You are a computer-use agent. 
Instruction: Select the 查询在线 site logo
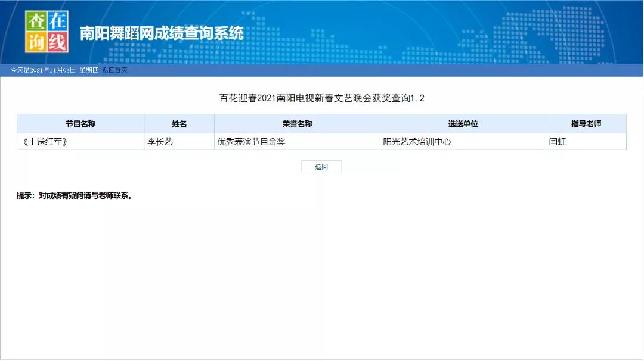coord(47,32)
